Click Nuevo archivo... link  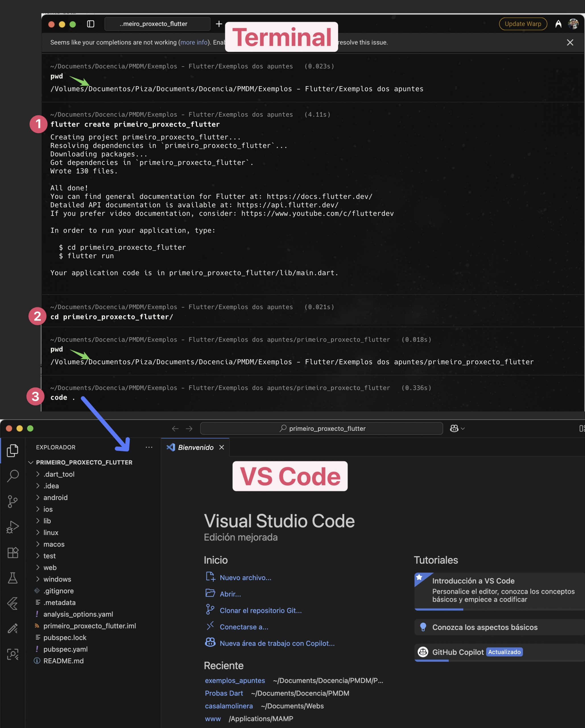pyautogui.click(x=245, y=578)
